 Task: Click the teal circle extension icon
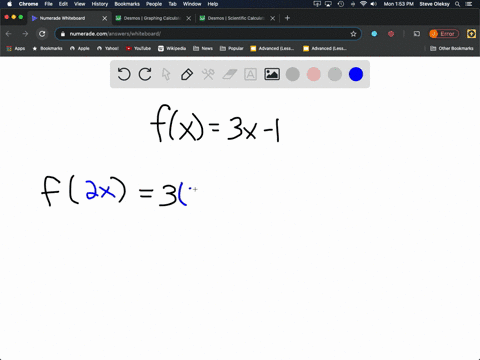[374, 34]
